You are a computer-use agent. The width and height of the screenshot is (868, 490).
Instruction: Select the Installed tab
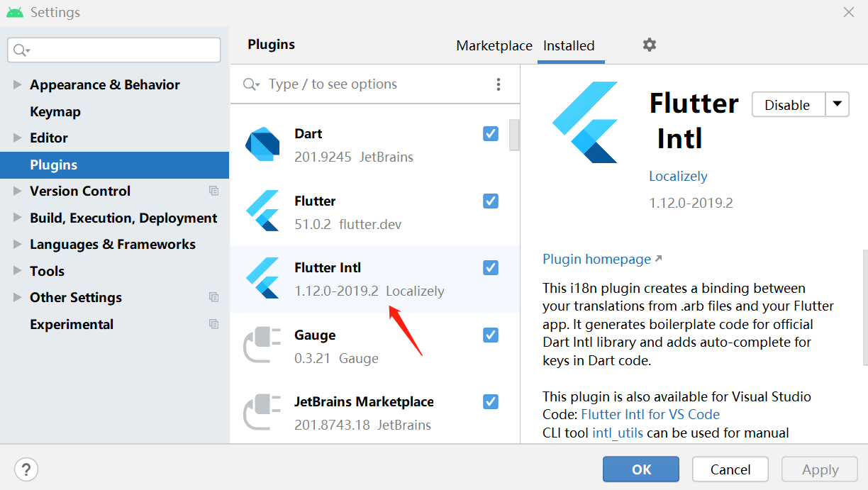click(570, 45)
